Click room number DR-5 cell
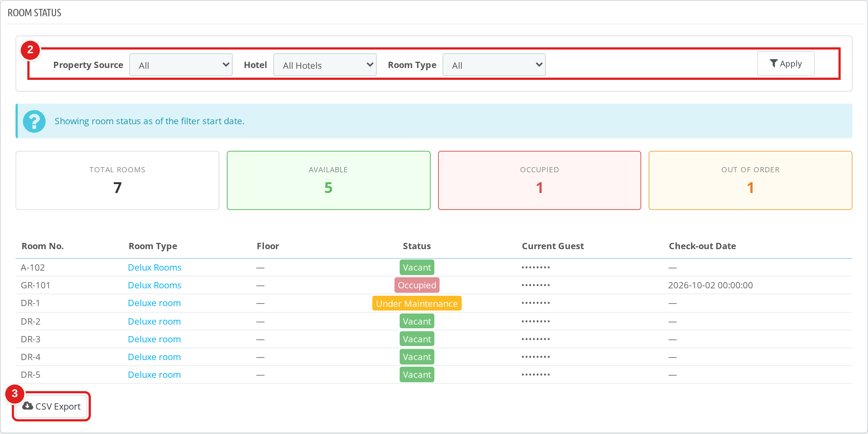This screenshot has height=434, width=868. pyautogui.click(x=31, y=374)
